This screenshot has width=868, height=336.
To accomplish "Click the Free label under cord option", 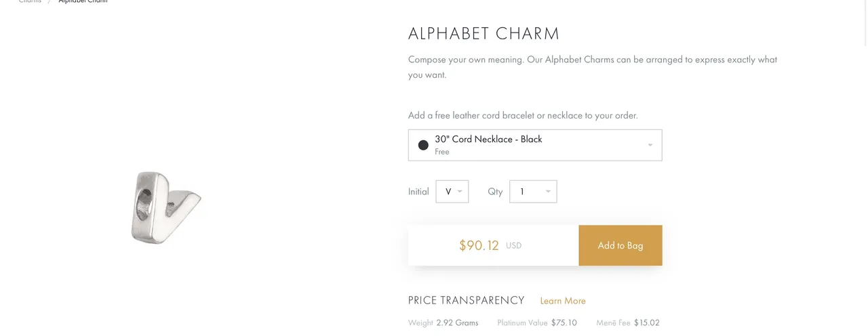I will 442,152.
